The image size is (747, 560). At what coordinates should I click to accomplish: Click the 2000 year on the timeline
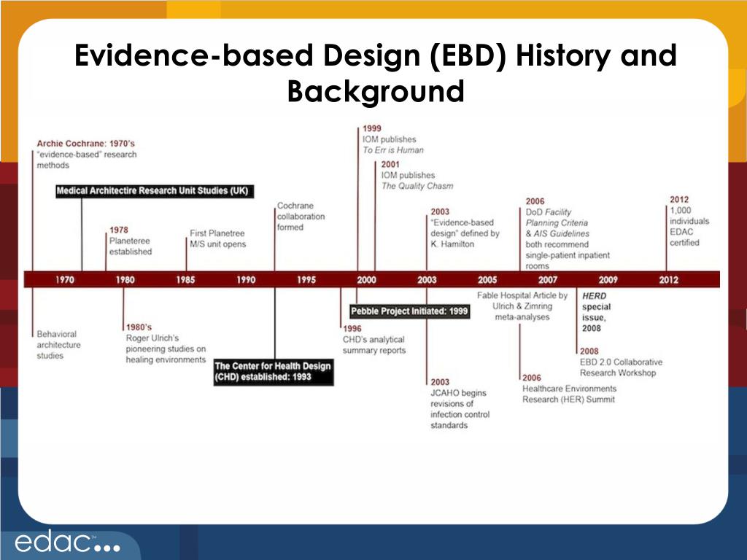[x=366, y=279]
